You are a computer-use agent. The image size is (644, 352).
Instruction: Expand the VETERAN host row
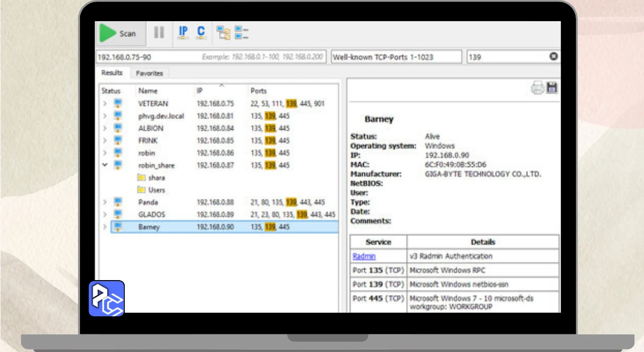(x=105, y=104)
